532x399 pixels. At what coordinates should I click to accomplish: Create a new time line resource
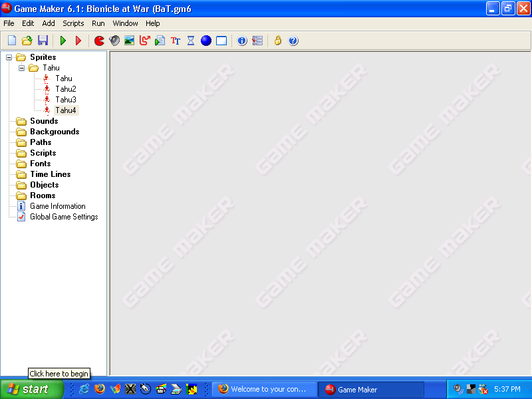[x=191, y=41]
